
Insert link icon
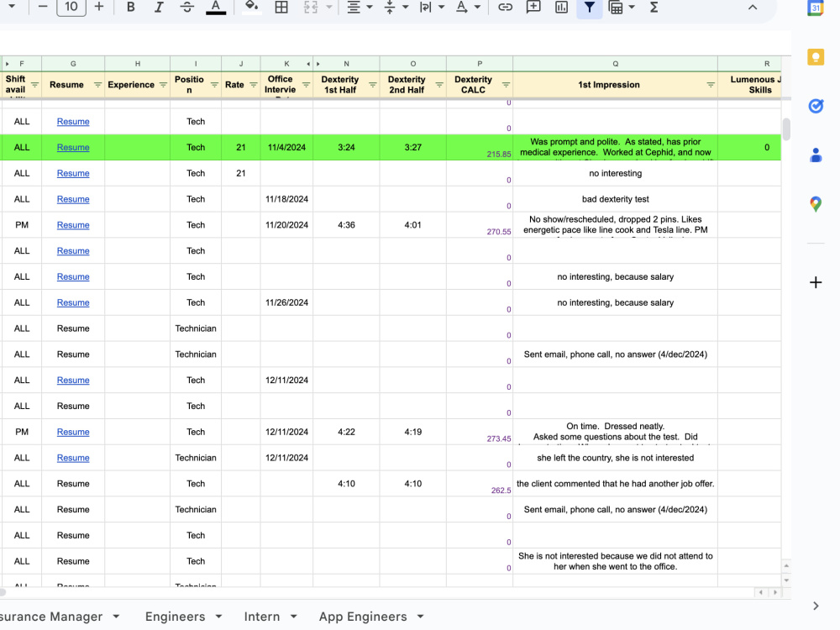tap(505, 7)
